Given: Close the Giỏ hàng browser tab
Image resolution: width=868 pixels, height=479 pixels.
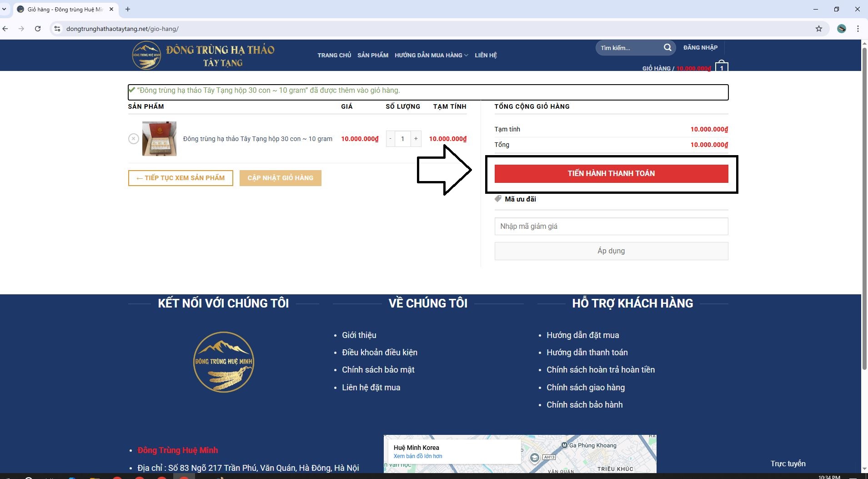Looking at the screenshot, I should coord(111,9).
